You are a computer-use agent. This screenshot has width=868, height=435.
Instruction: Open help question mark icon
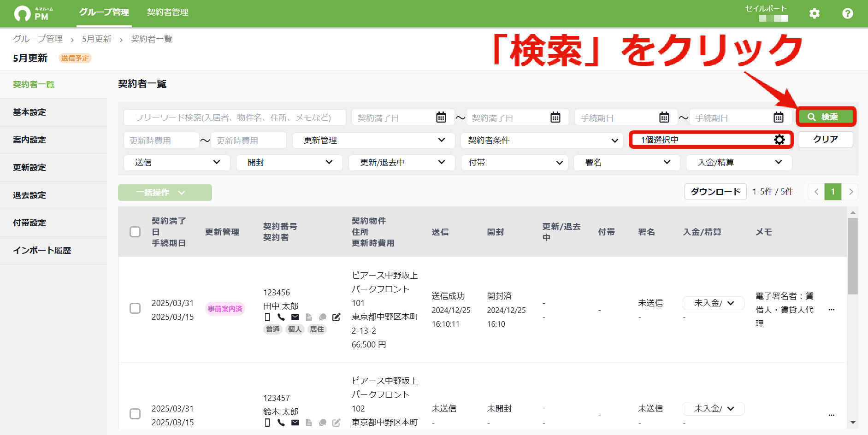pos(847,13)
